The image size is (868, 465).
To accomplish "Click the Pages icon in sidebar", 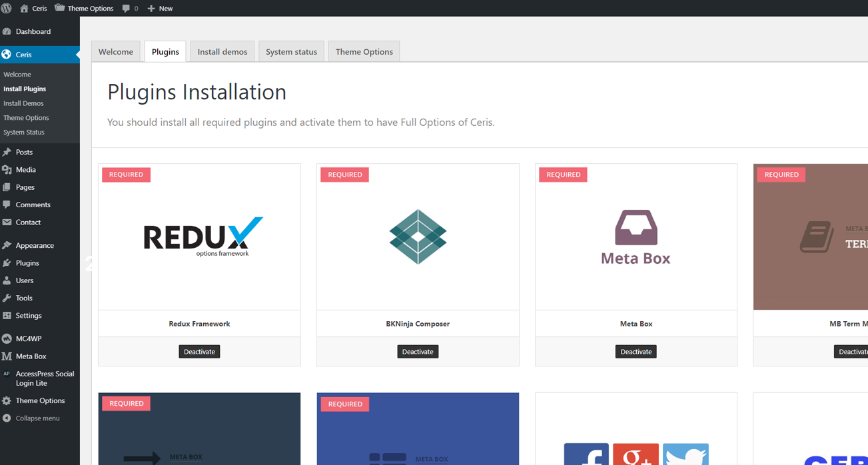I will 7,187.
